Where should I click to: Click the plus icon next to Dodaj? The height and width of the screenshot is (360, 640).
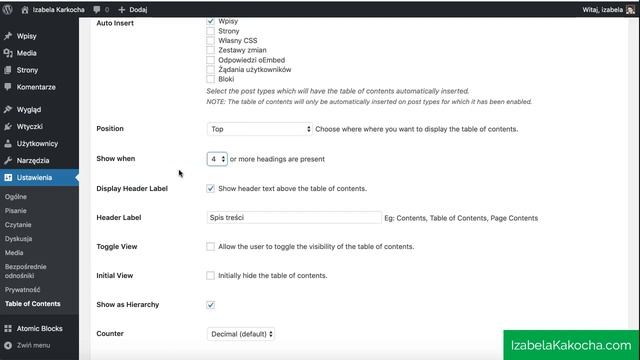(122, 10)
